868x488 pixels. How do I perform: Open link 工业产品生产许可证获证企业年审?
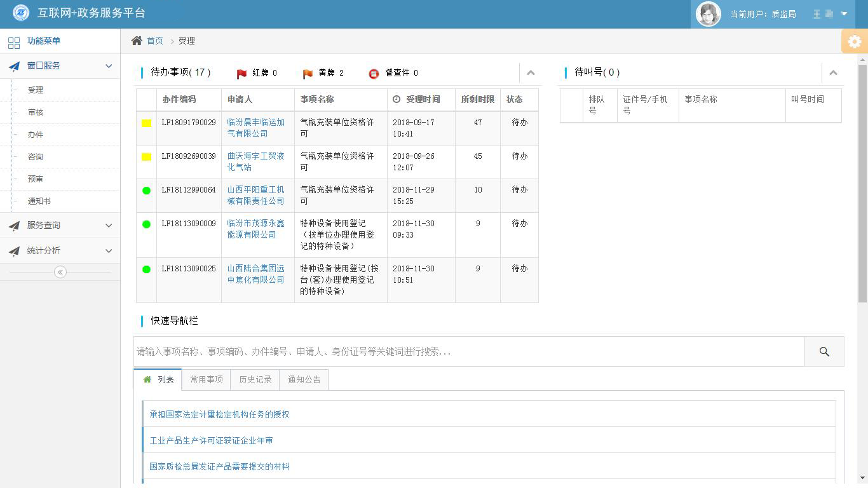click(211, 440)
